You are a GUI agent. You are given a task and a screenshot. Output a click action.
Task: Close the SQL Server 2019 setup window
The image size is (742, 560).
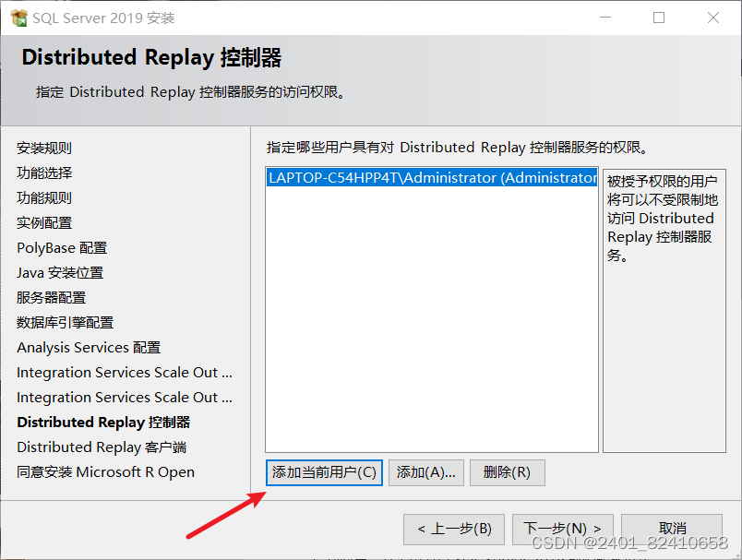(713, 18)
